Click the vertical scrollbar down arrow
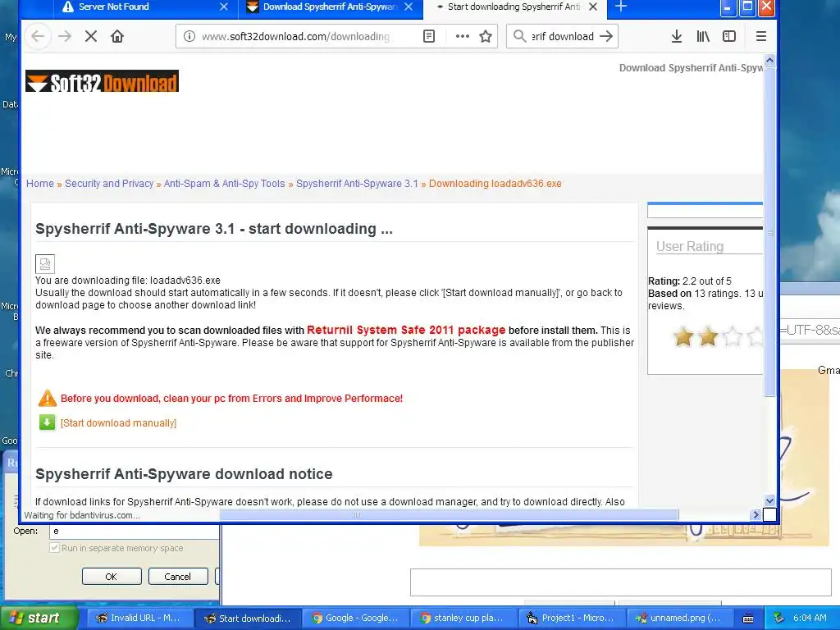 769,501
